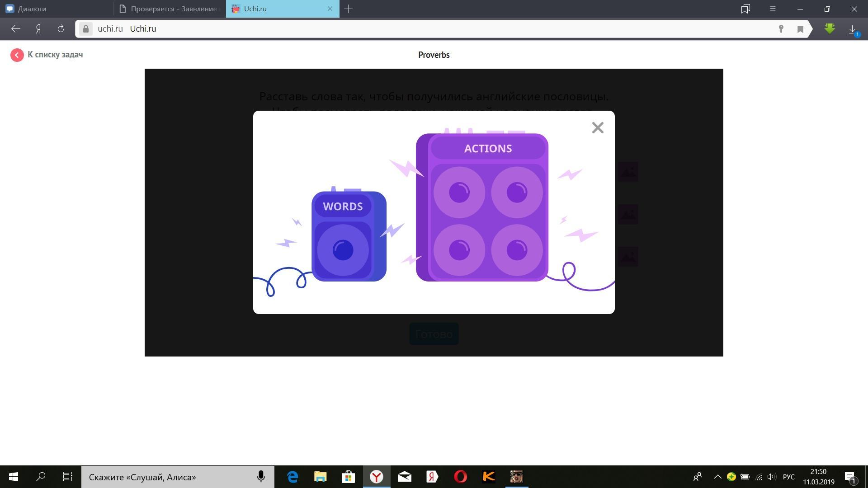
Task: Click the Yandex home Я button
Action: 38,29
